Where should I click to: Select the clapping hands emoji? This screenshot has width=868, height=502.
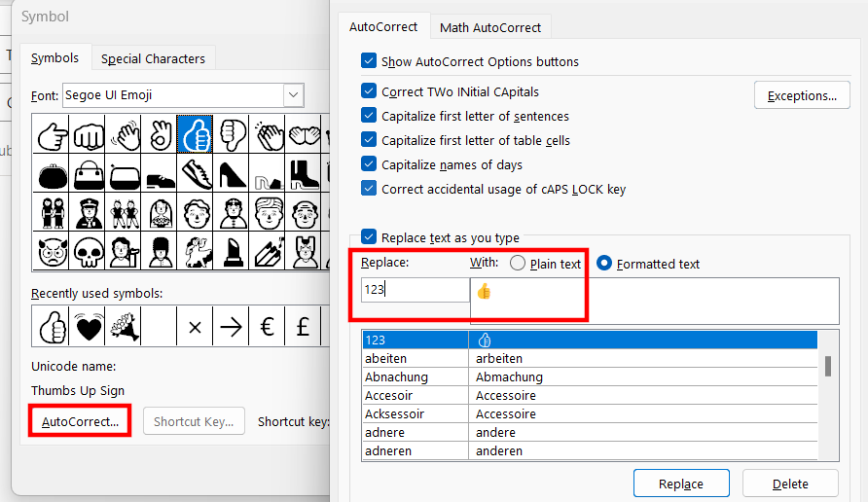coord(268,134)
